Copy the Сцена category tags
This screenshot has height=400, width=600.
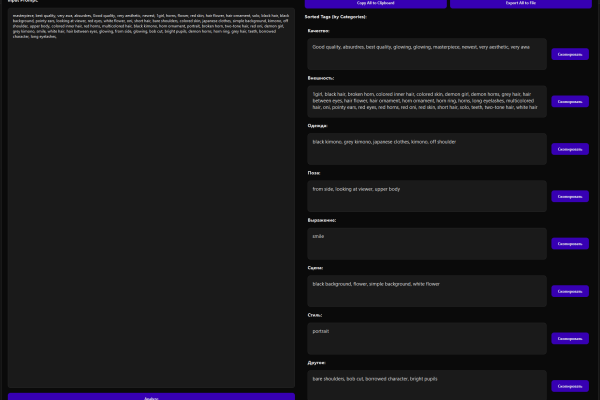pyautogui.click(x=570, y=291)
